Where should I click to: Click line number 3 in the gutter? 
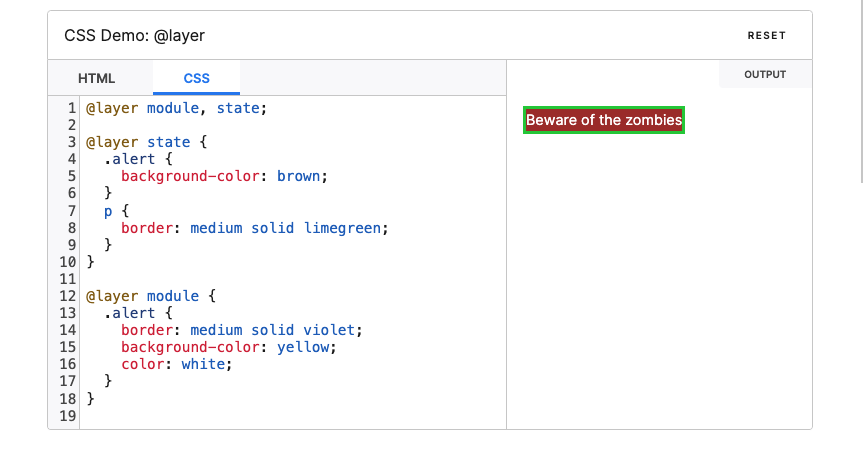coord(72,142)
